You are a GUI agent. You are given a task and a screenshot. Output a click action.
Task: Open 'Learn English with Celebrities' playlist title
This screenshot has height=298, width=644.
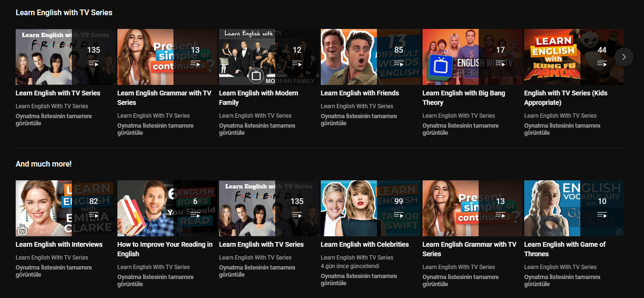(365, 244)
